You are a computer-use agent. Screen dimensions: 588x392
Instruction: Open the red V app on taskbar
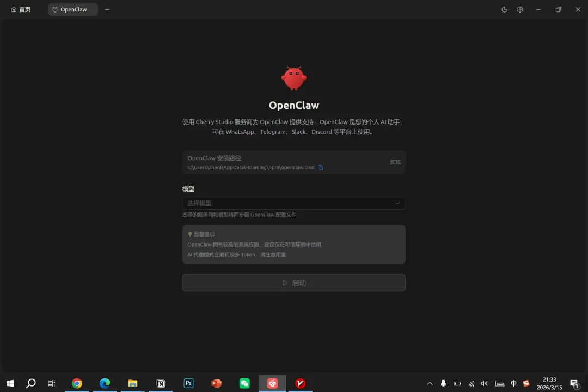point(300,383)
